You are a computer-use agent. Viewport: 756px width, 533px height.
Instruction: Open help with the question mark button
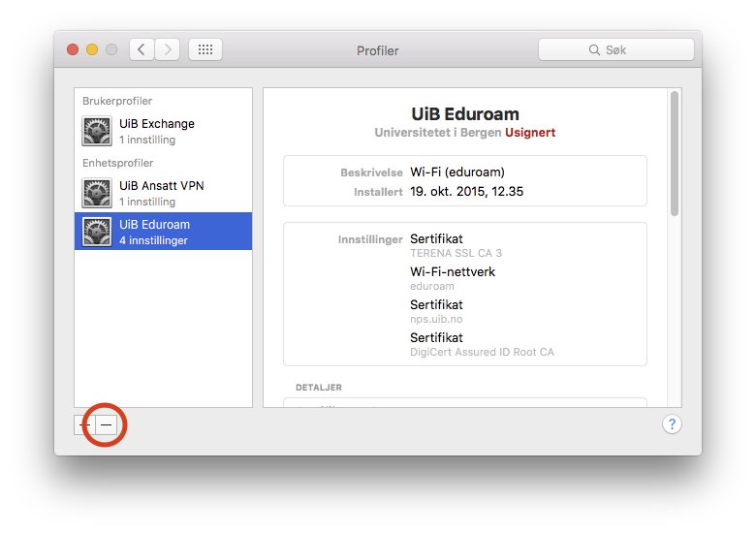pos(672,424)
